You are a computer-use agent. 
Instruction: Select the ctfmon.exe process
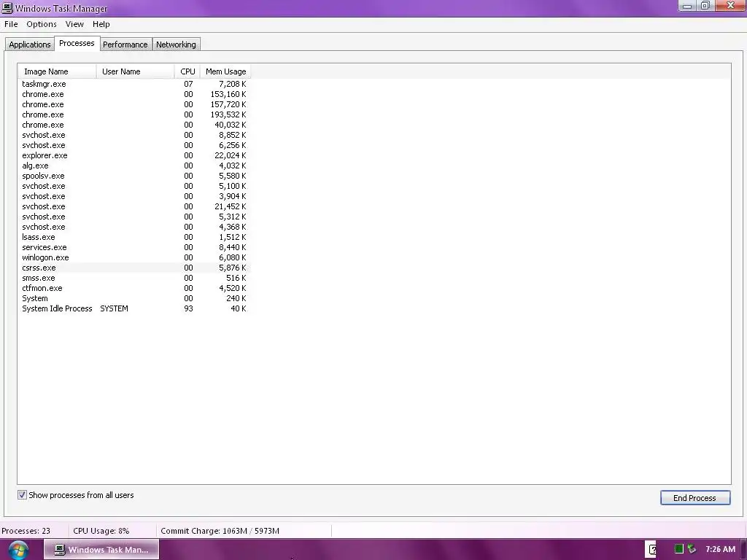[x=134, y=289]
